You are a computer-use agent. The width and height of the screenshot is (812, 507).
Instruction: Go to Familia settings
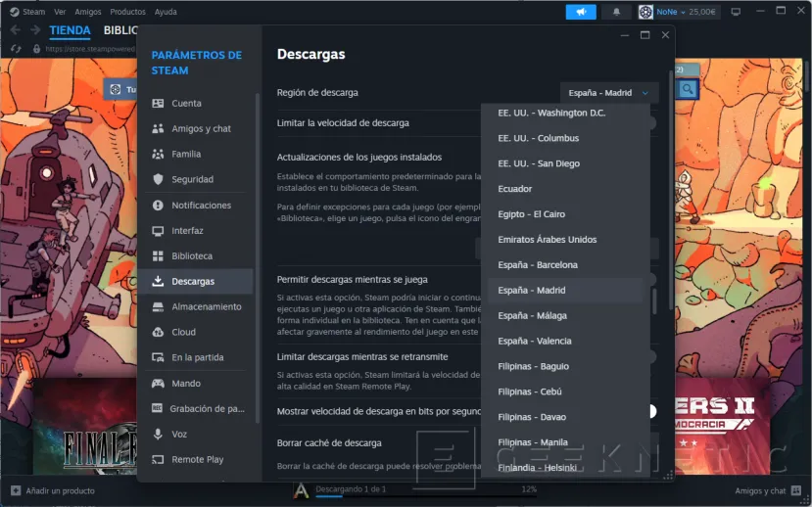pyautogui.click(x=195, y=154)
